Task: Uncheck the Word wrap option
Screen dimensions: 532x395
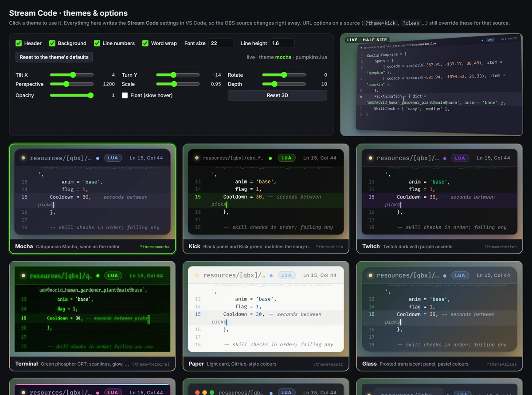Action: (145, 43)
